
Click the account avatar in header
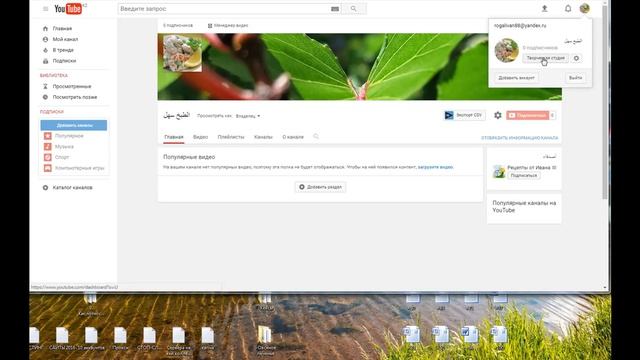pyautogui.click(x=584, y=8)
